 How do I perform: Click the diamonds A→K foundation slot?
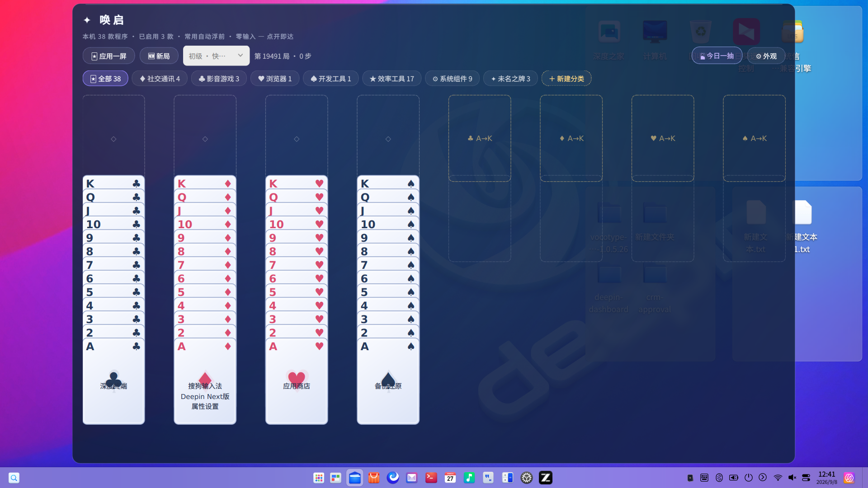[571, 138]
